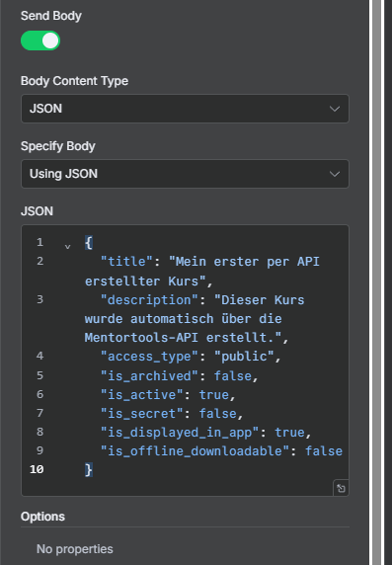Click the text "Mentortools-API erstellt." in the description

(x=183, y=338)
